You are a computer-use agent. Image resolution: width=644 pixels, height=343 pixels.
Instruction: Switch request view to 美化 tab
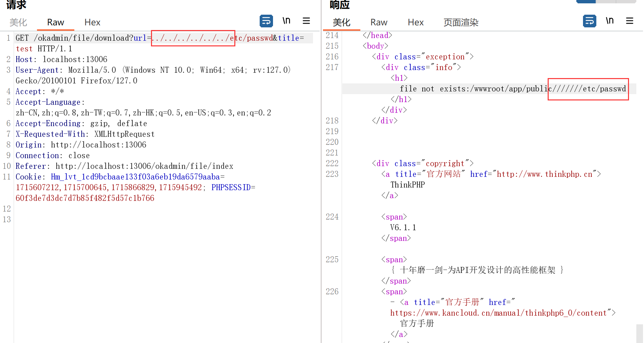[18, 22]
